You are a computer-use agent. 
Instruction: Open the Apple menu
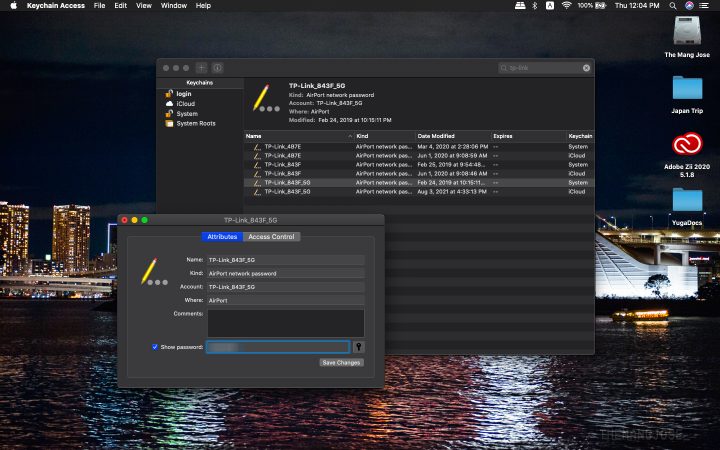pos(13,6)
